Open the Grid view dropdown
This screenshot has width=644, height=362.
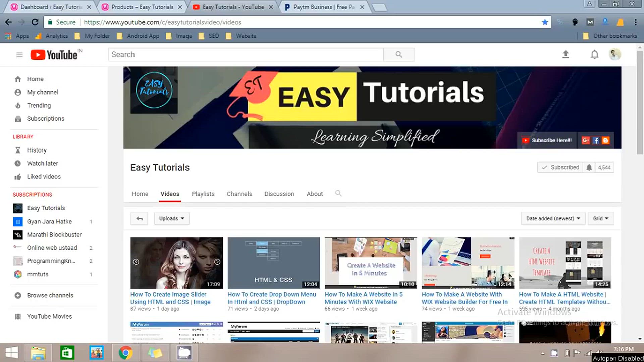click(x=601, y=218)
